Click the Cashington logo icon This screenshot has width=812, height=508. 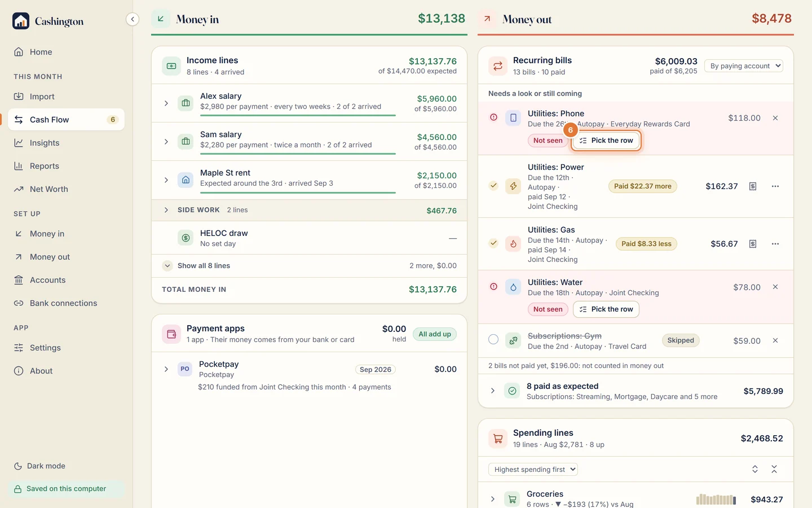click(x=21, y=21)
